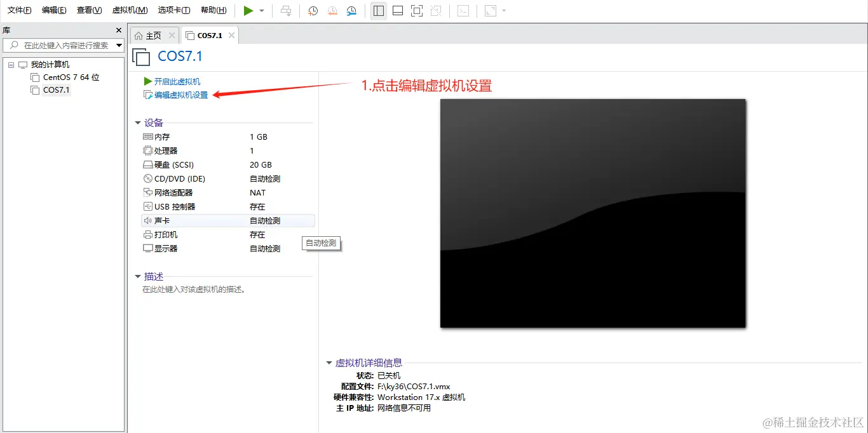The width and height of the screenshot is (868, 433).
Task: Open the power options dropdown arrow beside play
Action: [262, 11]
